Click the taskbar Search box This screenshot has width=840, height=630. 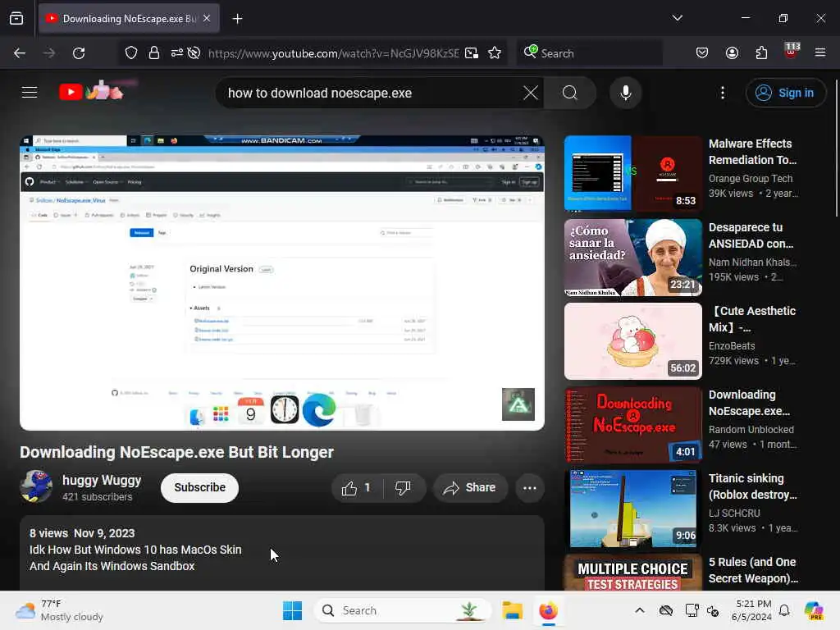[x=403, y=610]
